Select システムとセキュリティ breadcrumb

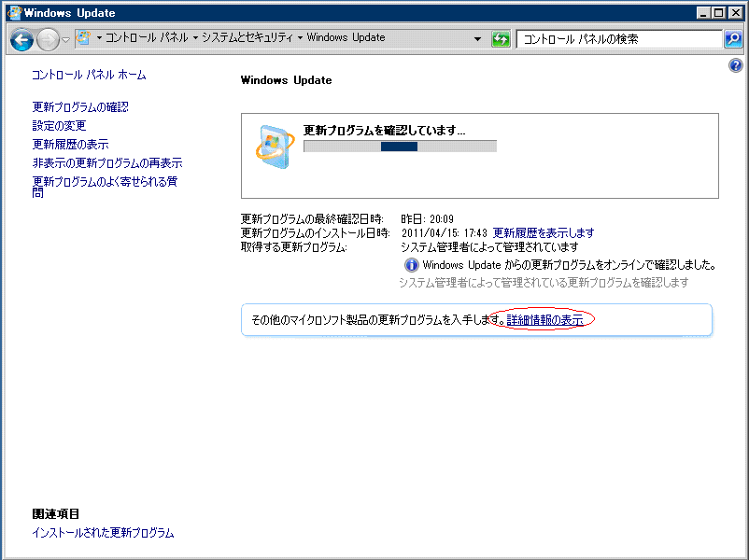click(x=247, y=37)
